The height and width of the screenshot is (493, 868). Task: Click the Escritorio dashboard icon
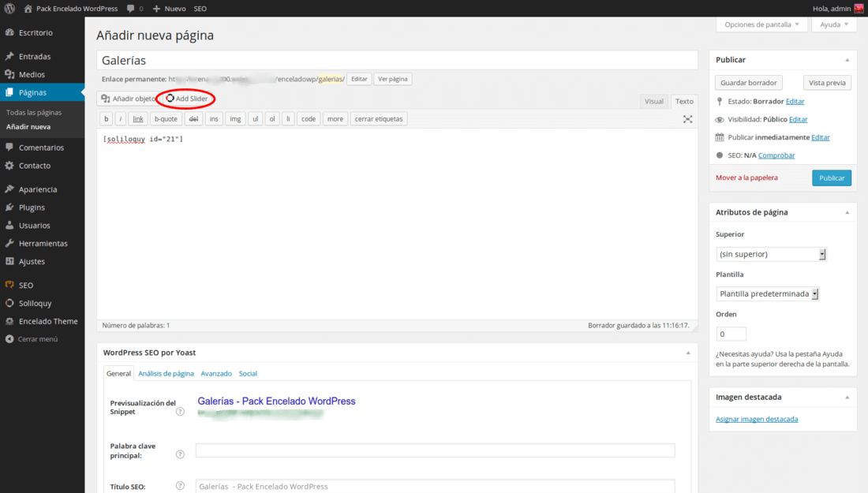9,32
